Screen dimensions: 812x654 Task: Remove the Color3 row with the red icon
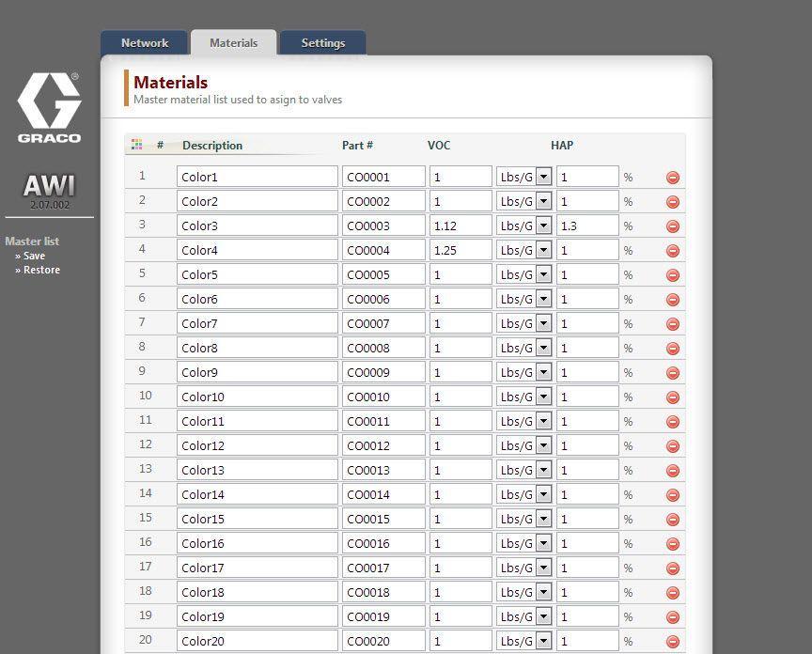[x=673, y=226]
